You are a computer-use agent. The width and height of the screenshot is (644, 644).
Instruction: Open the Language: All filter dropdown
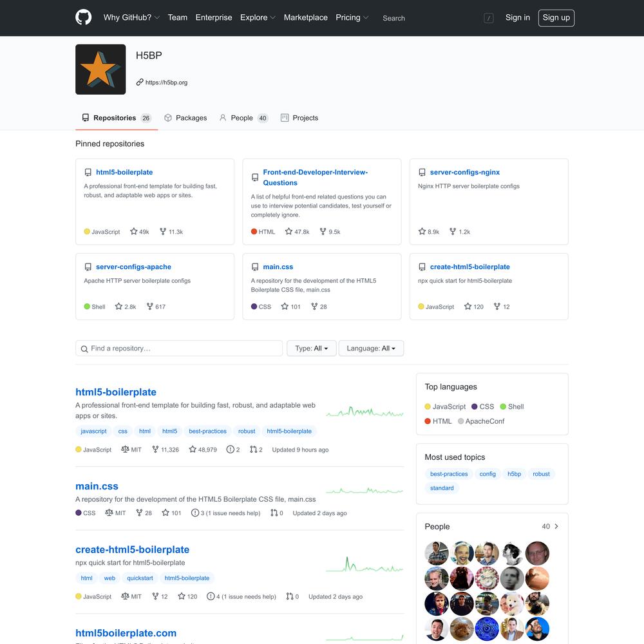pos(371,348)
